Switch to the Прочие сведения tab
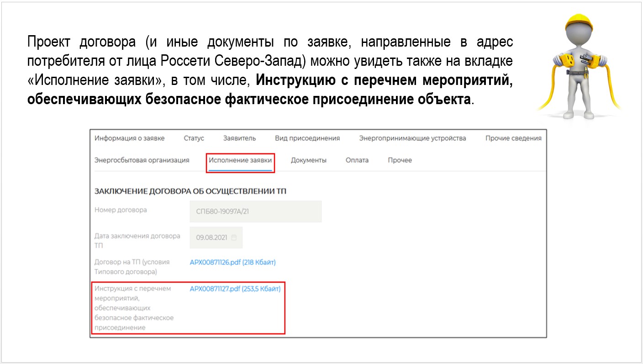The height and width of the screenshot is (364, 643). pyautogui.click(x=513, y=138)
